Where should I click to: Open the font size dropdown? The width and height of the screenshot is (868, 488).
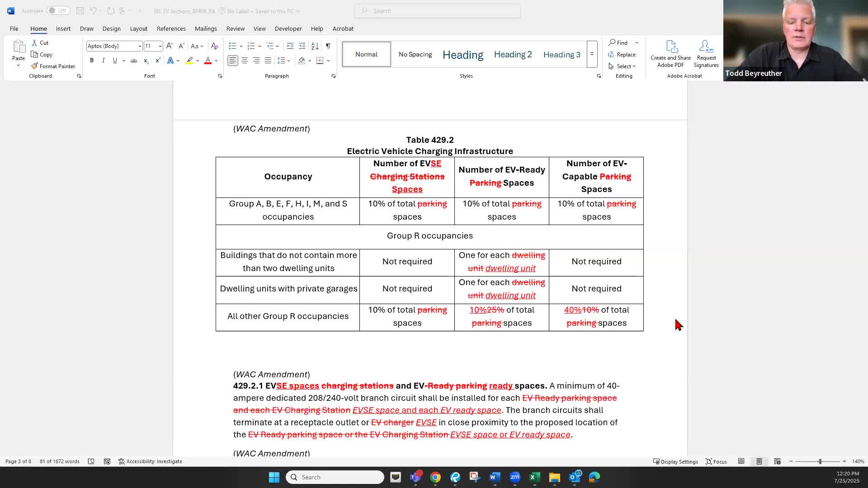click(160, 46)
